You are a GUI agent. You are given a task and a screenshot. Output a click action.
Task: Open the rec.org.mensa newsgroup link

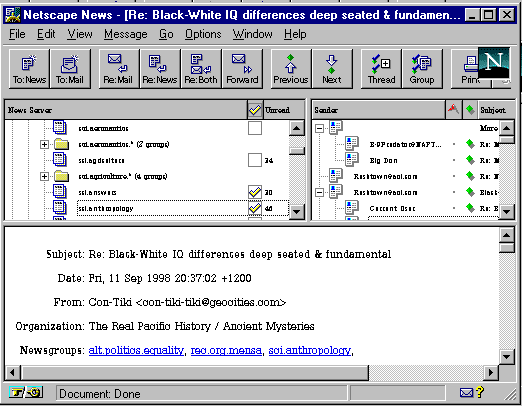(x=226, y=350)
